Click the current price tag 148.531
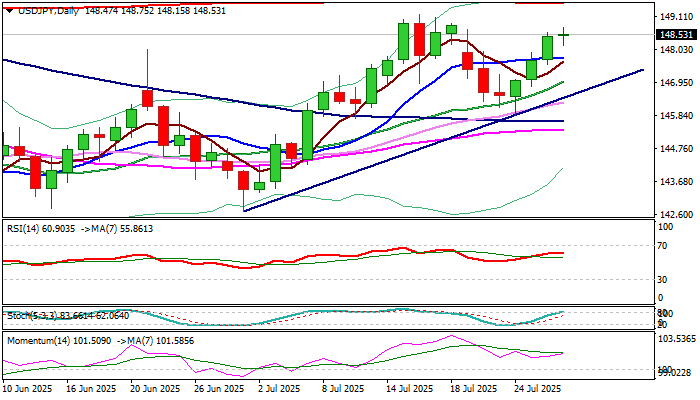 (673, 35)
